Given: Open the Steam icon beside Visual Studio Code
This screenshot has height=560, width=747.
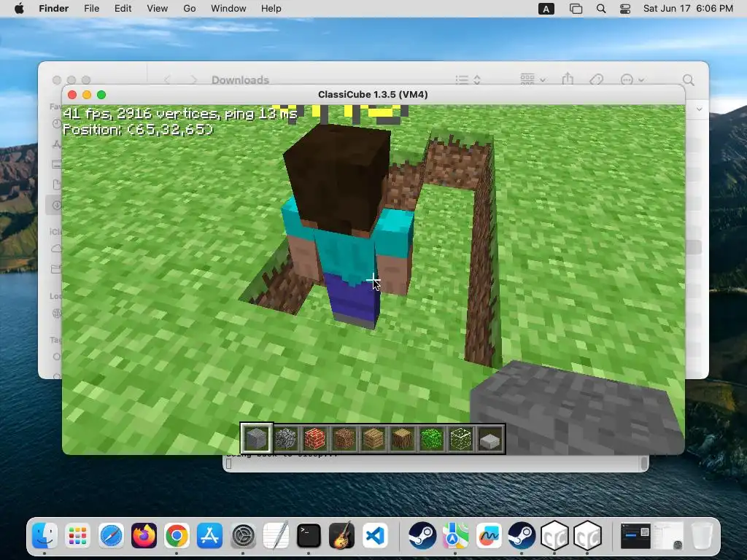Looking at the screenshot, I should [x=422, y=536].
